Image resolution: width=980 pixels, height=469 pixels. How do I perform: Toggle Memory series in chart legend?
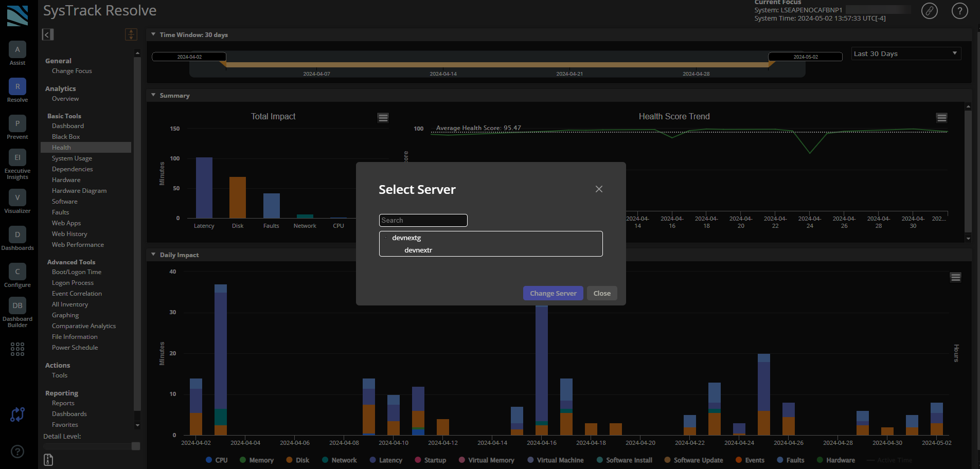click(257, 460)
